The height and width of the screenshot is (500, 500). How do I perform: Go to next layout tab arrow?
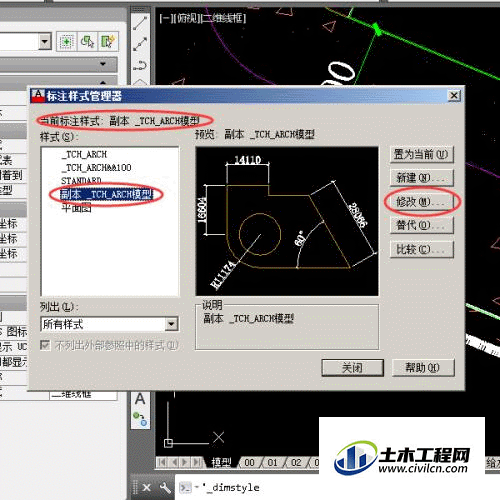[x=185, y=462]
